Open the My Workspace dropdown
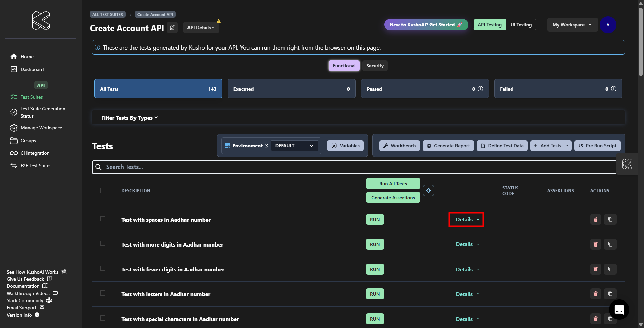The width and height of the screenshot is (644, 328). click(x=572, y=25)
